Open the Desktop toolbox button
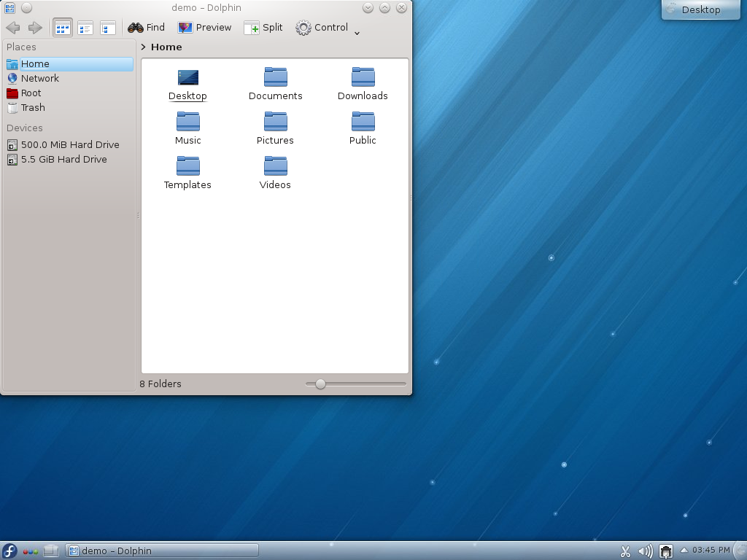The image size is (747, 560). pos(701,9)
